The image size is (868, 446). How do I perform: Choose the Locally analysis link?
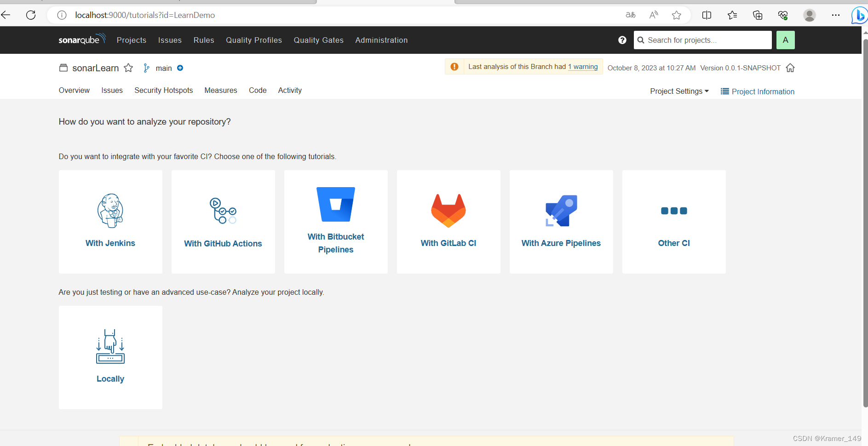click(110, 379)
